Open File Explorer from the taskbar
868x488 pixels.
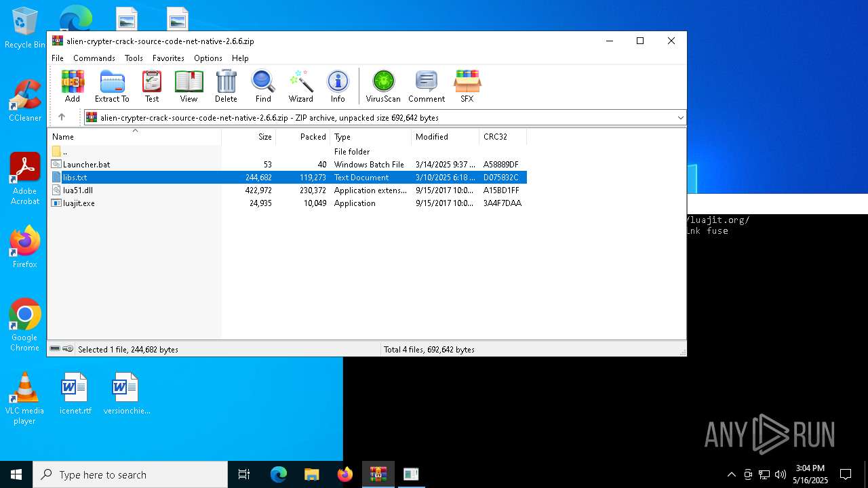[x=311, y=474]
